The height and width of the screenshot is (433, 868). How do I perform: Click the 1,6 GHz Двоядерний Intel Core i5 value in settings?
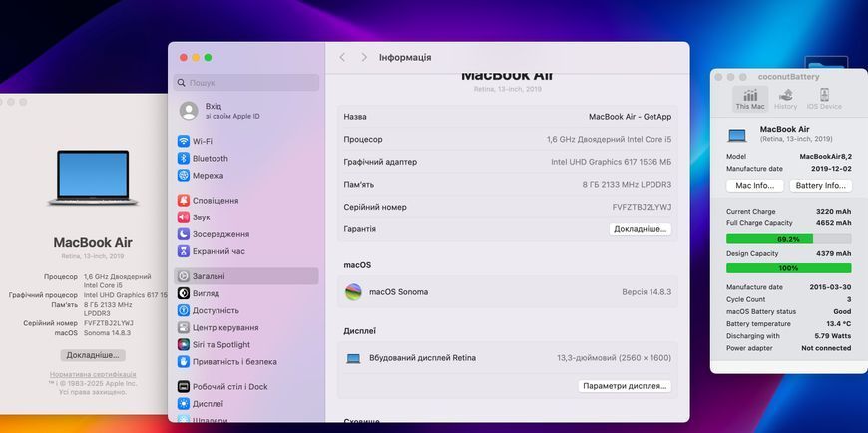coord(609,140)
